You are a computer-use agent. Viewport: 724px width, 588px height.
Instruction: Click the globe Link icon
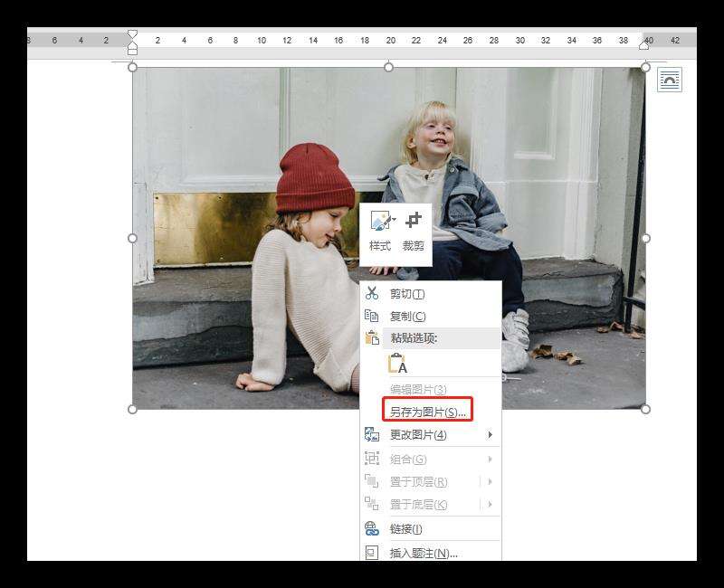point(372,528)
